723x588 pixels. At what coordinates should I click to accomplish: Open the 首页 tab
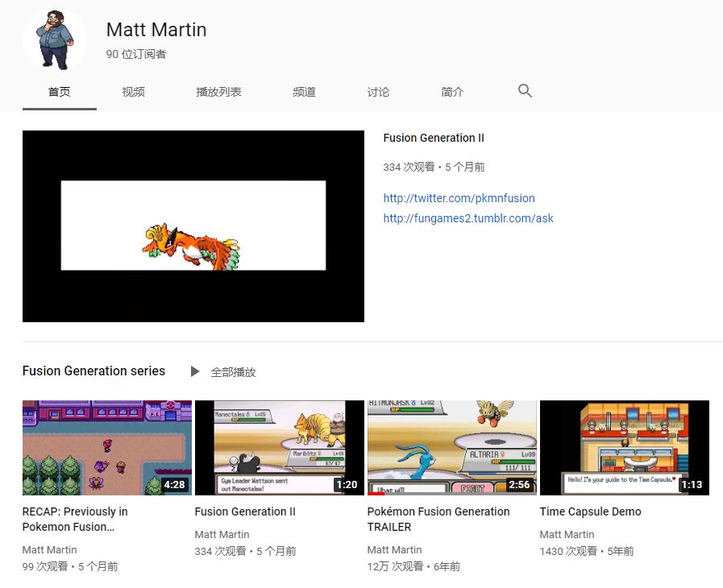pyautogui.click(x=60, y=92)
